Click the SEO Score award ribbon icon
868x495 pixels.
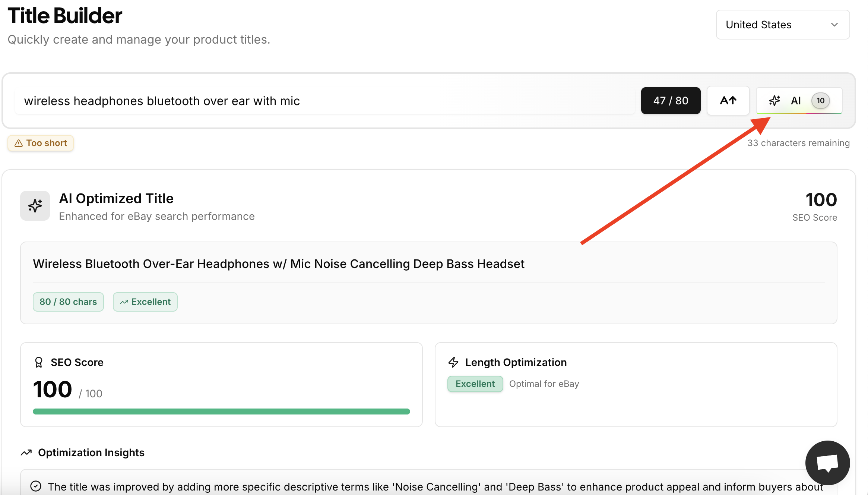tap(39, 362)
